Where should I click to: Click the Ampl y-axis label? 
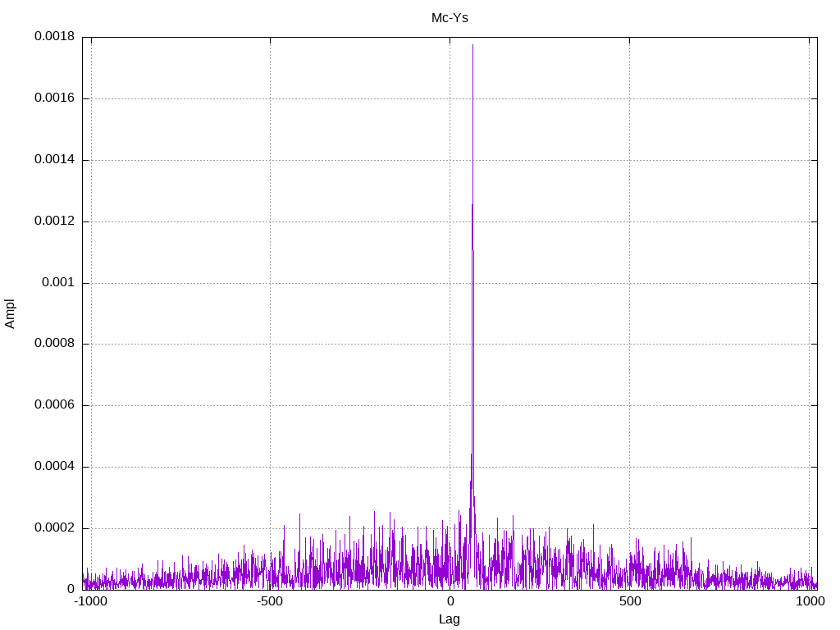point(11,313)
